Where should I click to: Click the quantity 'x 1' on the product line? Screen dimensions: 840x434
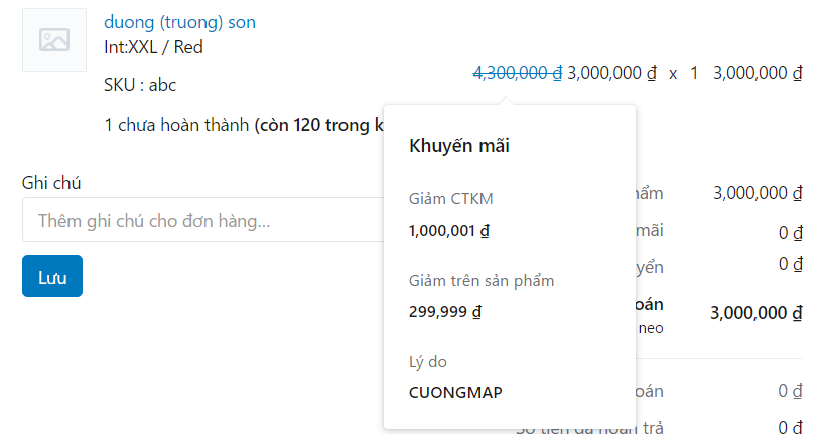683,73
